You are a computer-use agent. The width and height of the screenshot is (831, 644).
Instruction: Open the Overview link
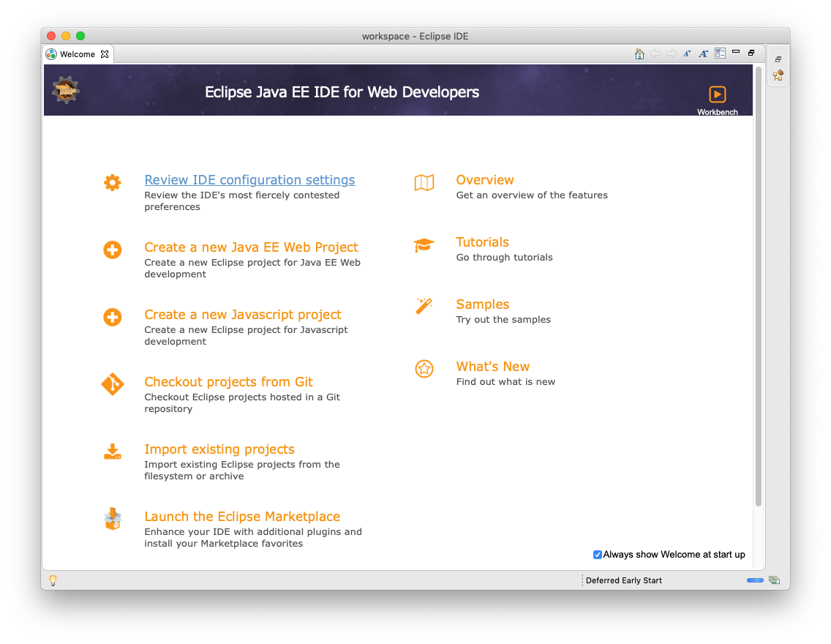click(x=485, y=180)
